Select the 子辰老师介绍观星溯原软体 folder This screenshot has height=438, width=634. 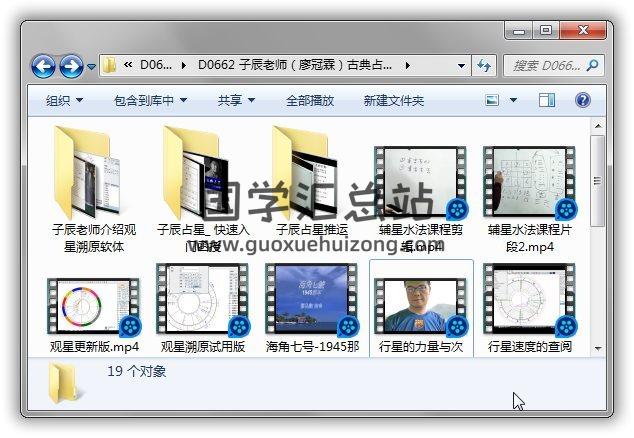click(94, 173)
